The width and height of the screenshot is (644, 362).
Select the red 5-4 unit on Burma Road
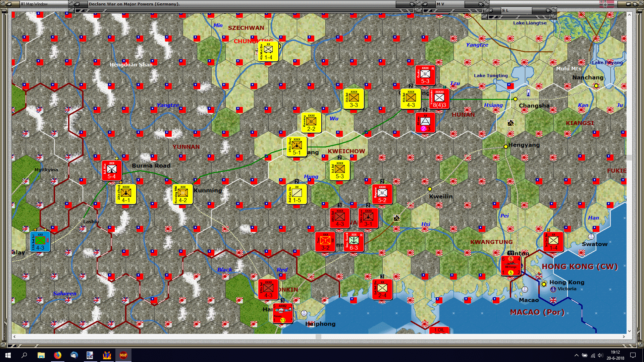click(112, 170)
